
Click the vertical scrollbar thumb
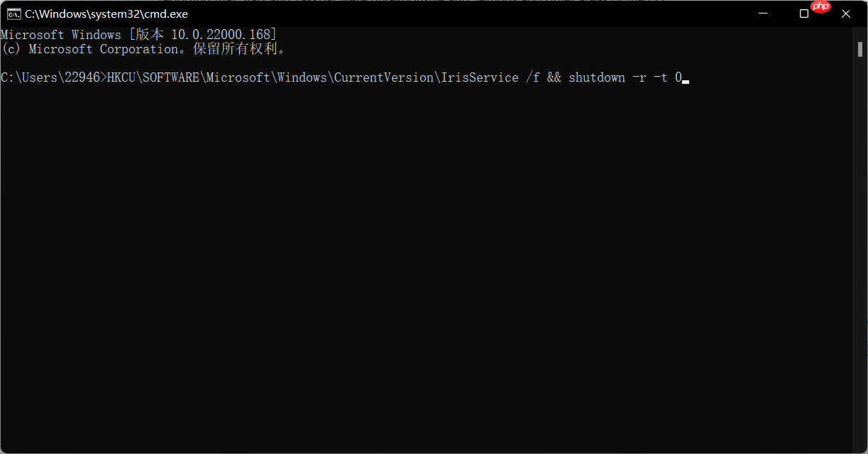[x=859, y=48]
